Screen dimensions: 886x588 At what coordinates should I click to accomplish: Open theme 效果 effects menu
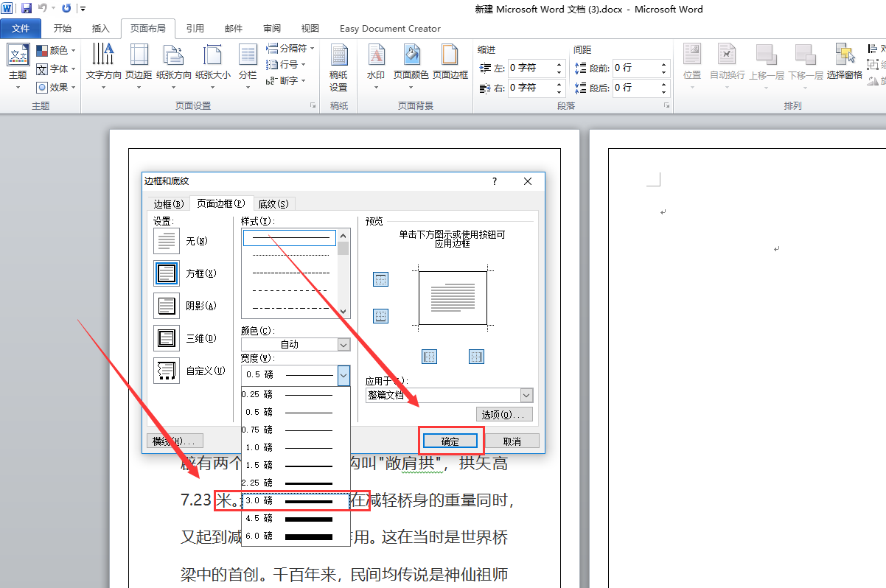coord(55,87)
